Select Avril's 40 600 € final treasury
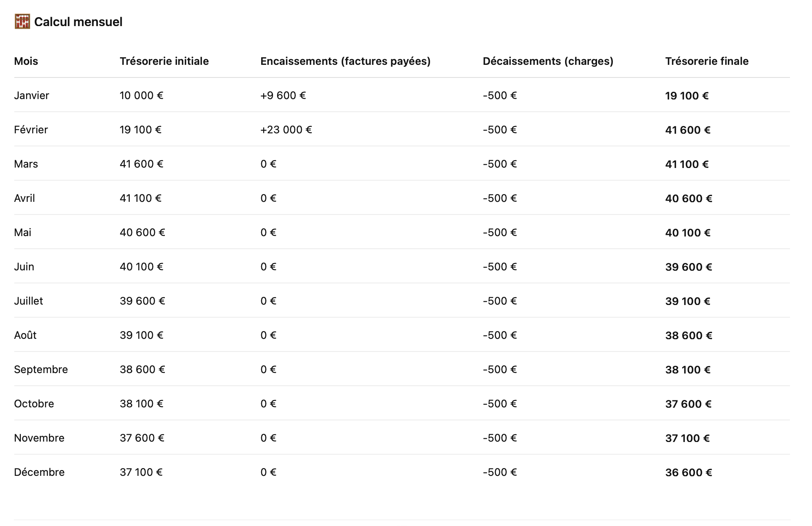 tap(688, 199)
